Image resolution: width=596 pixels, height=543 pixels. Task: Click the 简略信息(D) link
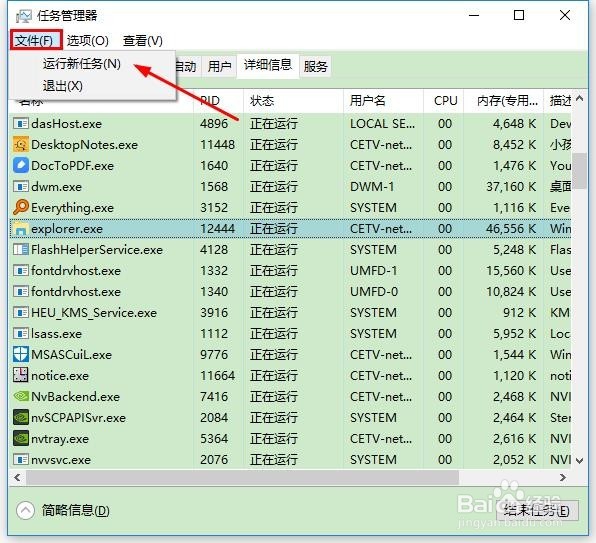pyautogui.click(x=76, y=511)
